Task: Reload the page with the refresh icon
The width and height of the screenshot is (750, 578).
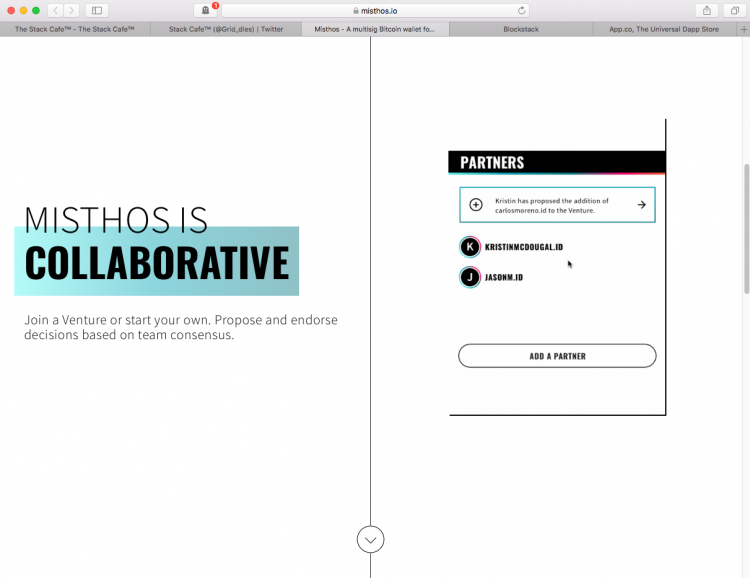Action: pyautogui.click(x=521, y=10)
